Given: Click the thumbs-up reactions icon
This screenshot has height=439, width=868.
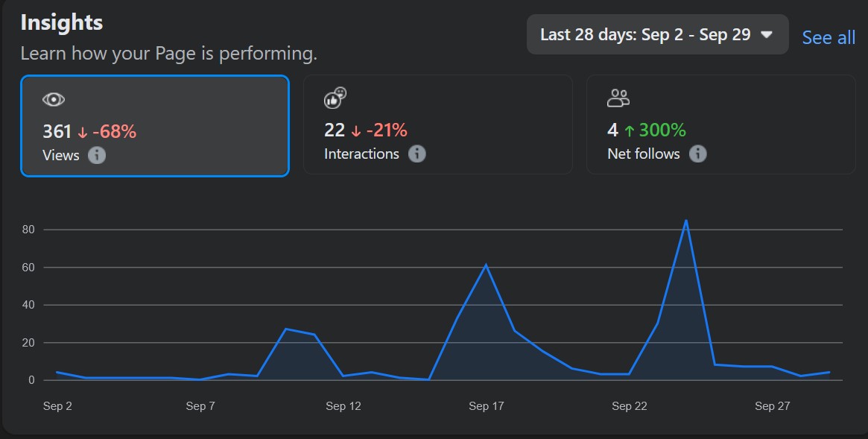Looking at the screenshot, I should click(335, 98).
